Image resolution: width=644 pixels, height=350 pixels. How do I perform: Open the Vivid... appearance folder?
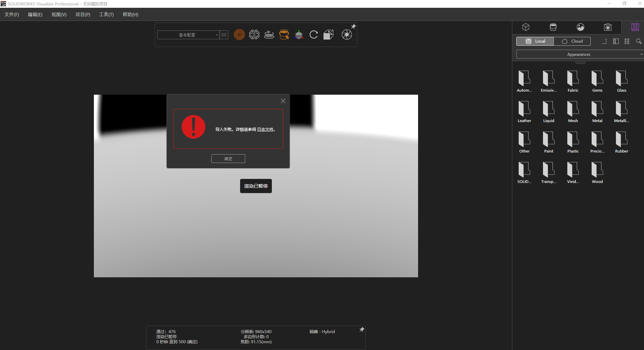[x=573, y=173]
